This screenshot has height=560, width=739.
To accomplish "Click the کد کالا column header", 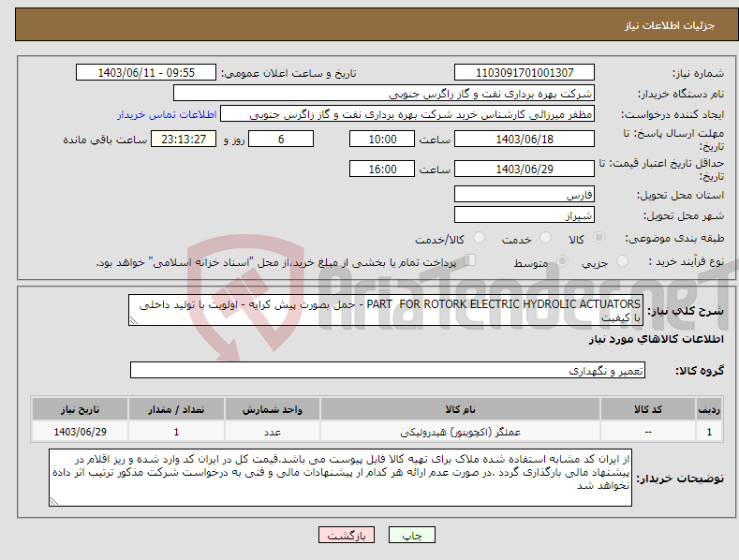I will [x=648, y=409].
